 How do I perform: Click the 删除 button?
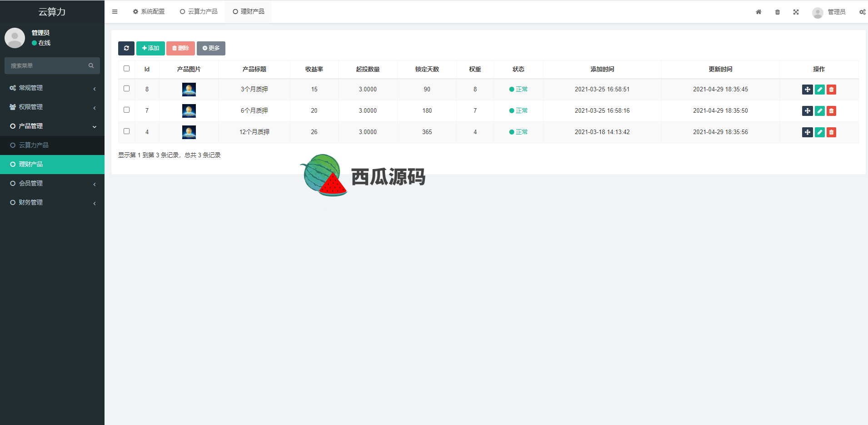(x=180, y=48)
